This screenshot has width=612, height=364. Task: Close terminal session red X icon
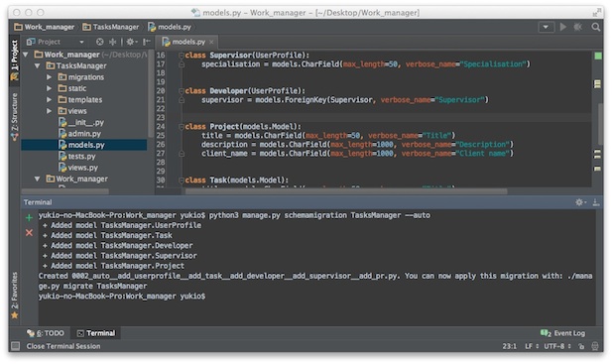29,233
